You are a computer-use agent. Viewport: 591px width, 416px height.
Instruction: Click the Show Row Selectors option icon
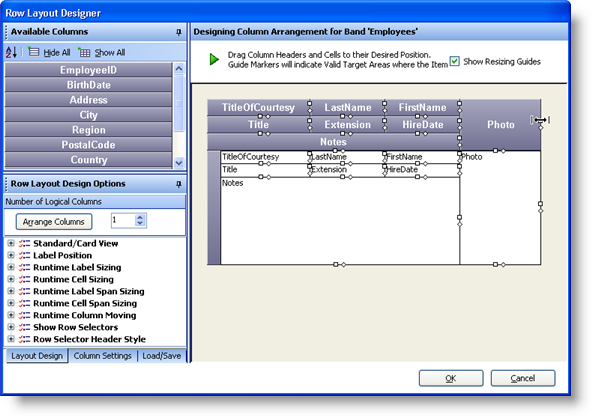click(24, 327)
